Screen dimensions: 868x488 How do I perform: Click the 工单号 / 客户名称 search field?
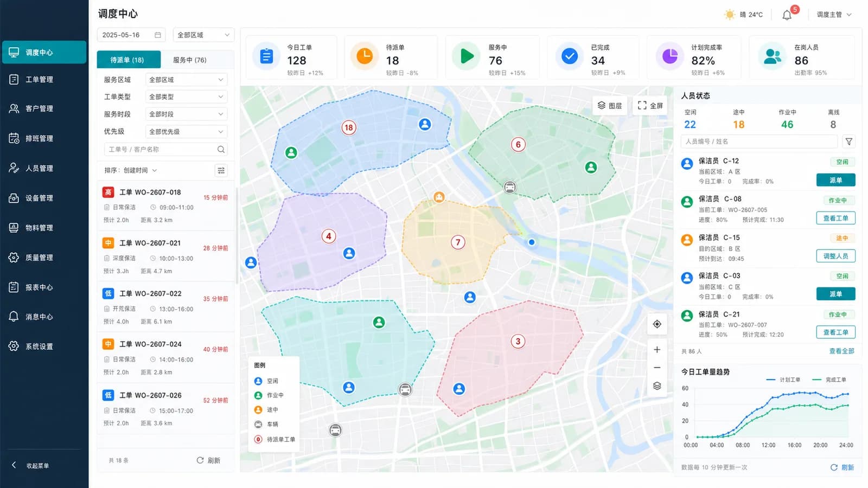point(165,149)
